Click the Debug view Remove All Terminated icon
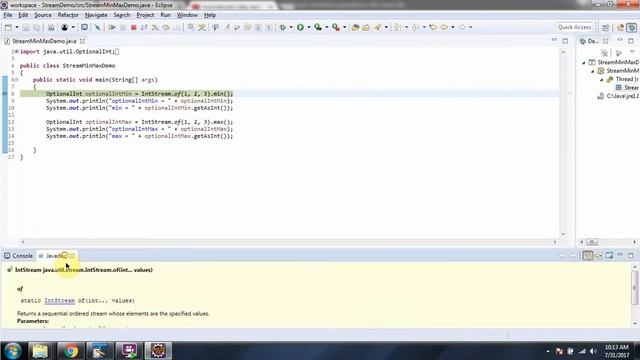 (604, 53)
